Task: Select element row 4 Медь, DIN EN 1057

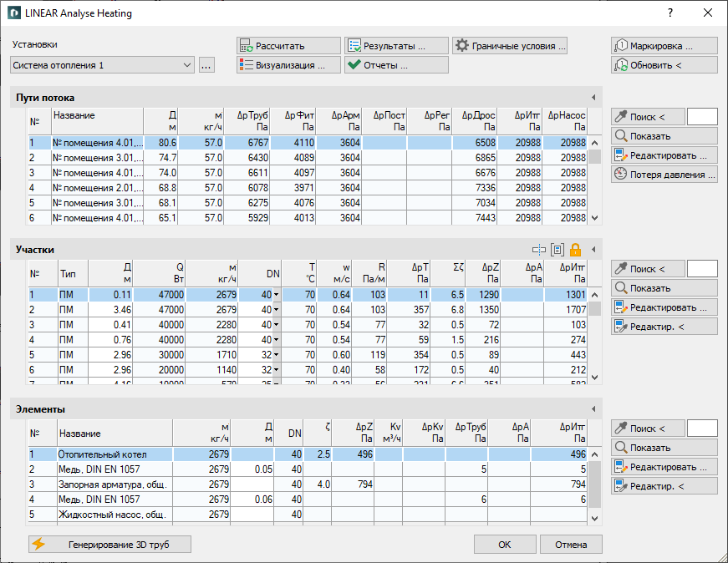Action: (308, 500)
